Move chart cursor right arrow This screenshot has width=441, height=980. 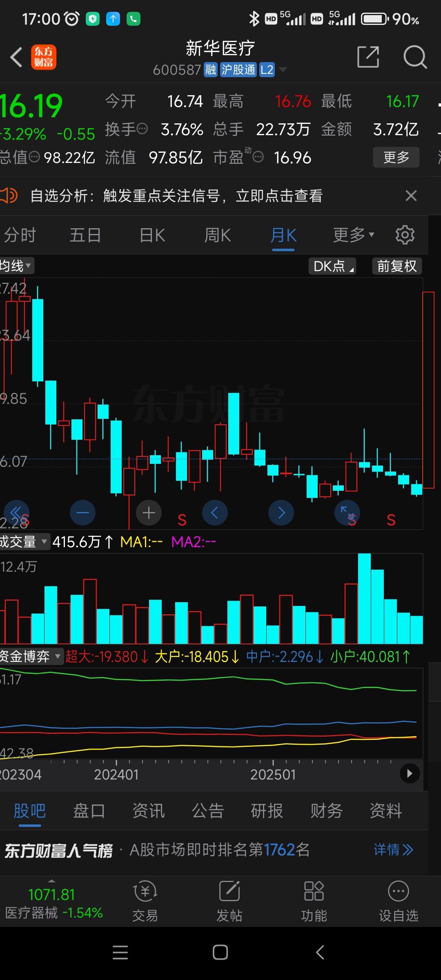pos(281,512)
